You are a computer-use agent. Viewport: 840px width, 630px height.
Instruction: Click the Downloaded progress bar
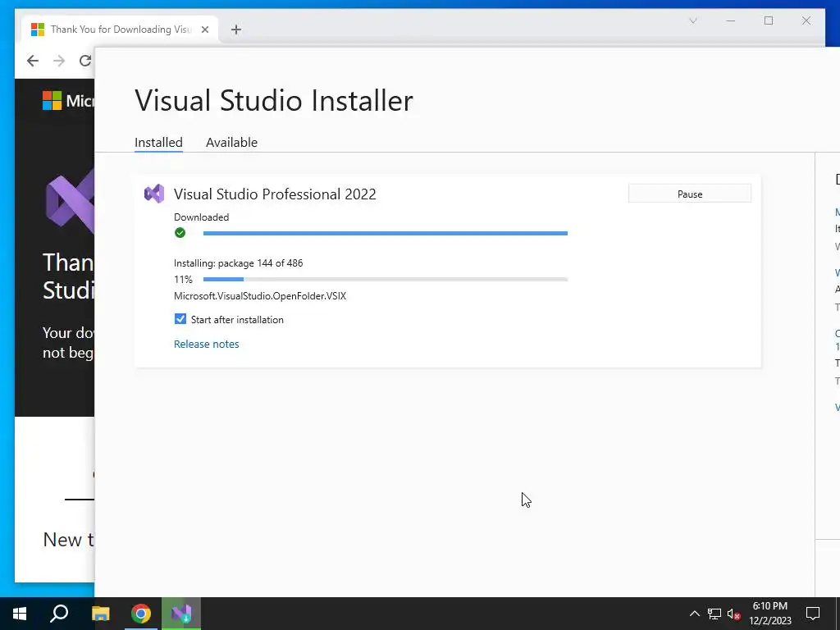386,233
